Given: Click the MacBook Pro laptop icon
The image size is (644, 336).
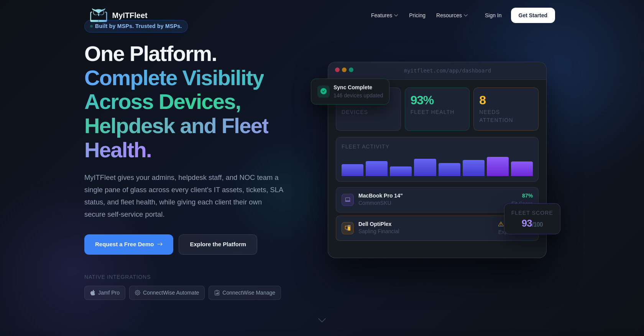Looking at the screenshot, I should [x=348, y=200].
